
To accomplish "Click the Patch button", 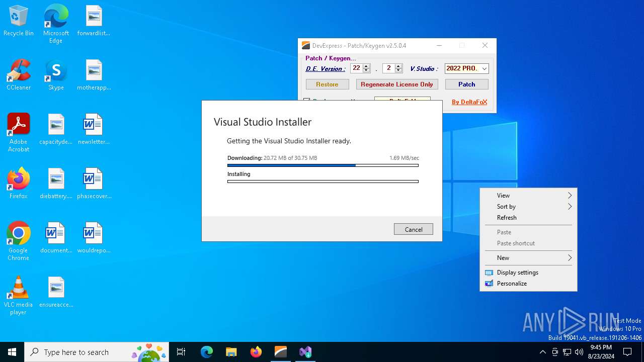I will (x=466, y=84).
